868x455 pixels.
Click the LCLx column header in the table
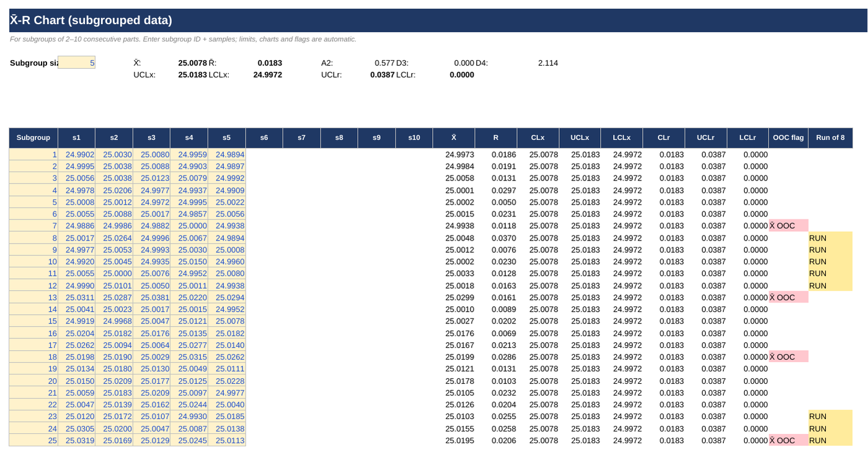621,138
